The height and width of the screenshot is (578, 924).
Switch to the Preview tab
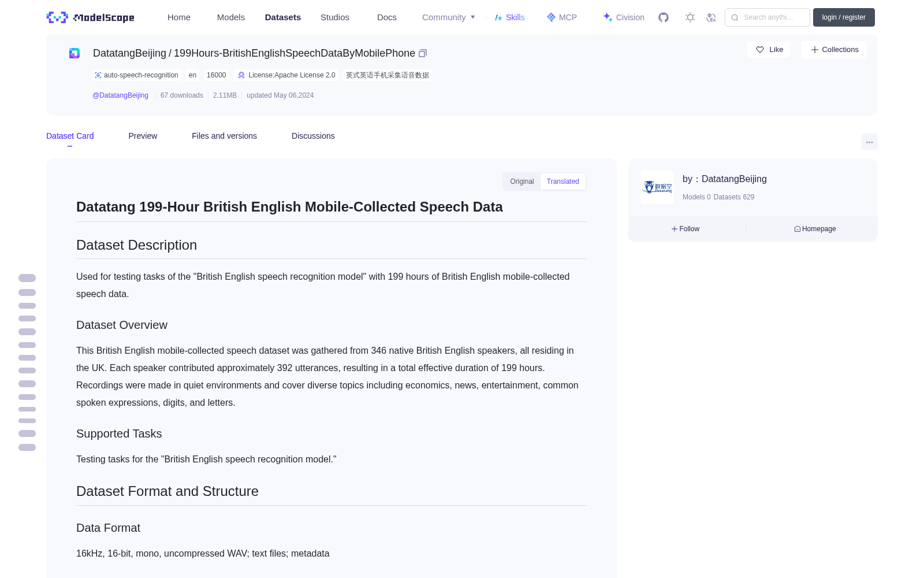(143, 136)
